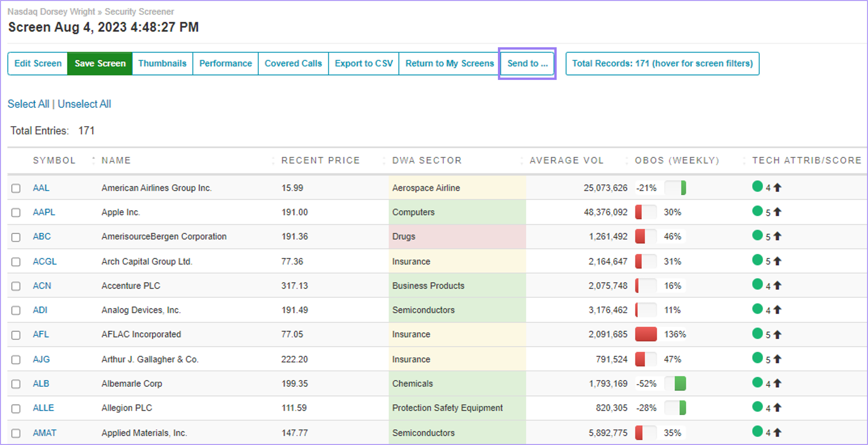Click the red OBOS bar for AFLAC Incorporated
868x445 pixels.
click(x=645, y=334)
